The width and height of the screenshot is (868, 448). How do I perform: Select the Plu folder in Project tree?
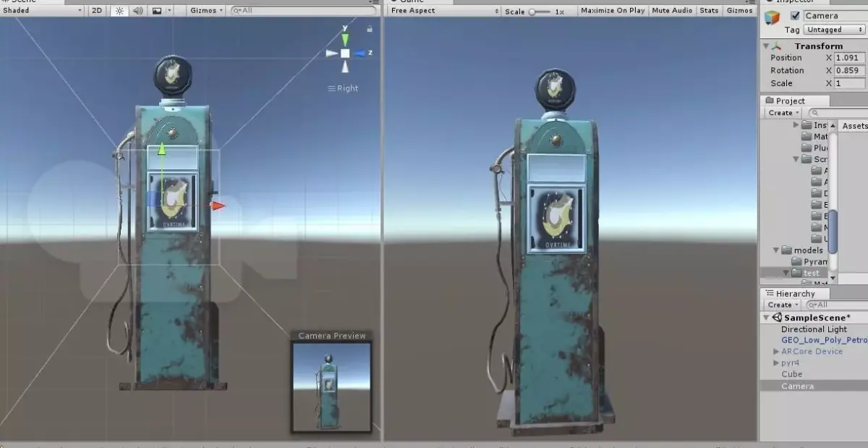pos(814,148)
